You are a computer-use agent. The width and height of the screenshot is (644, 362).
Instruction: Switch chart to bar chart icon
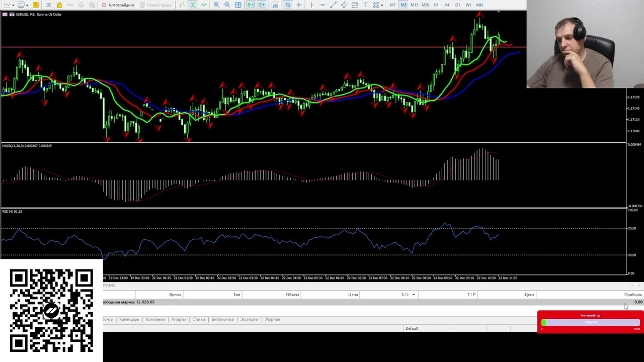point(182,5)
